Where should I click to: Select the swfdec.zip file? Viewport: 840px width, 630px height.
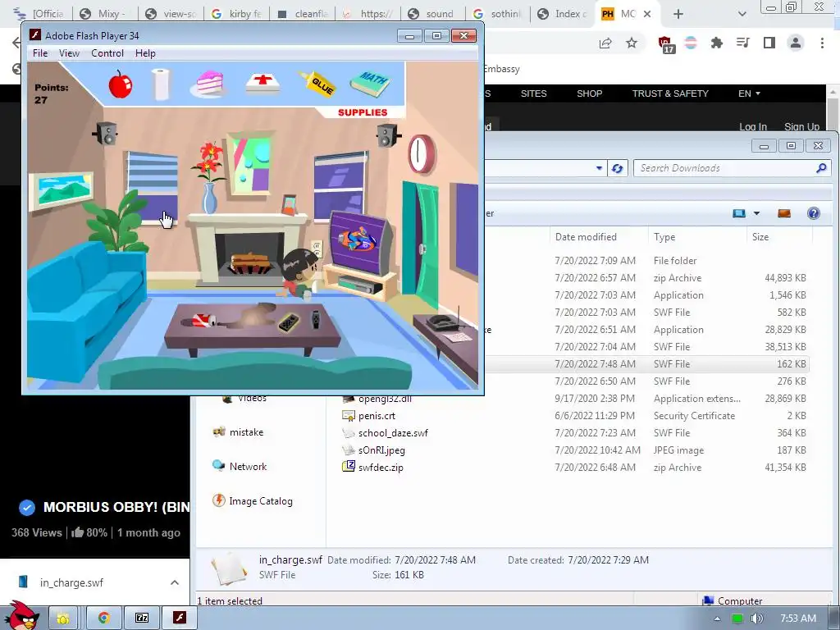point(373,467)
